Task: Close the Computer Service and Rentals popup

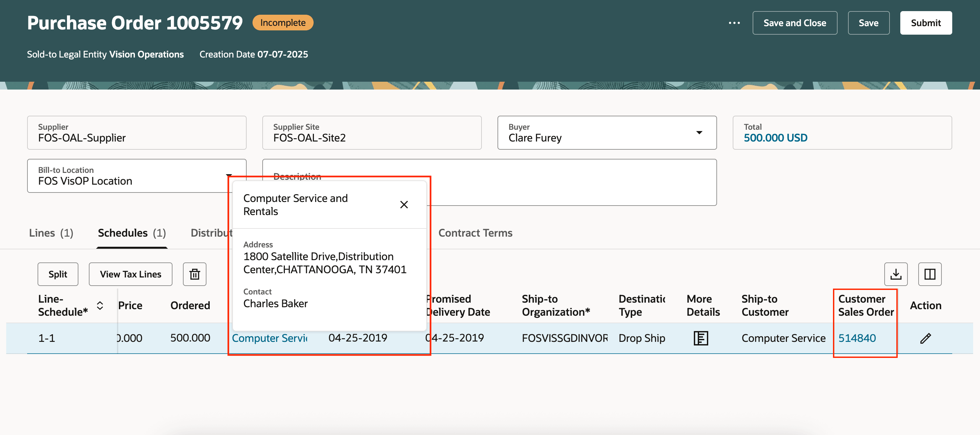Action: coord(404,205)
